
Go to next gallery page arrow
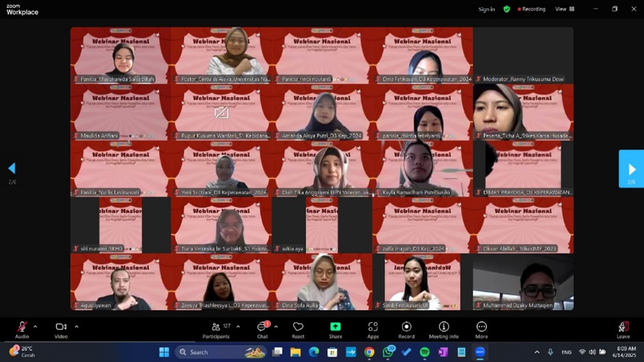[x=631, y=169]
